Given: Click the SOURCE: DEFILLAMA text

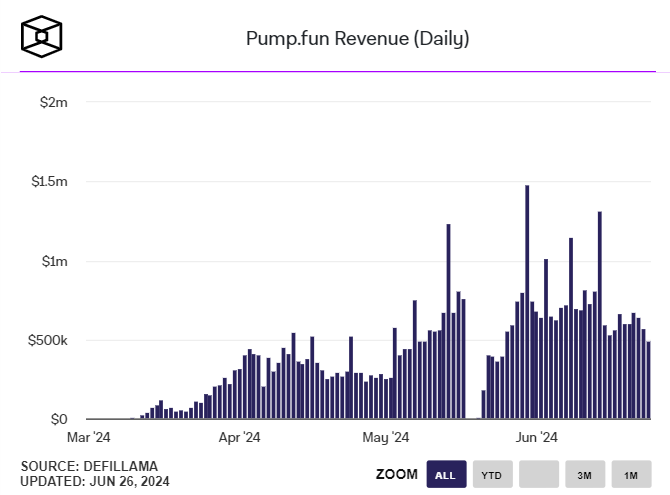Looking at the screenshot, I should [x=89, y=466].
